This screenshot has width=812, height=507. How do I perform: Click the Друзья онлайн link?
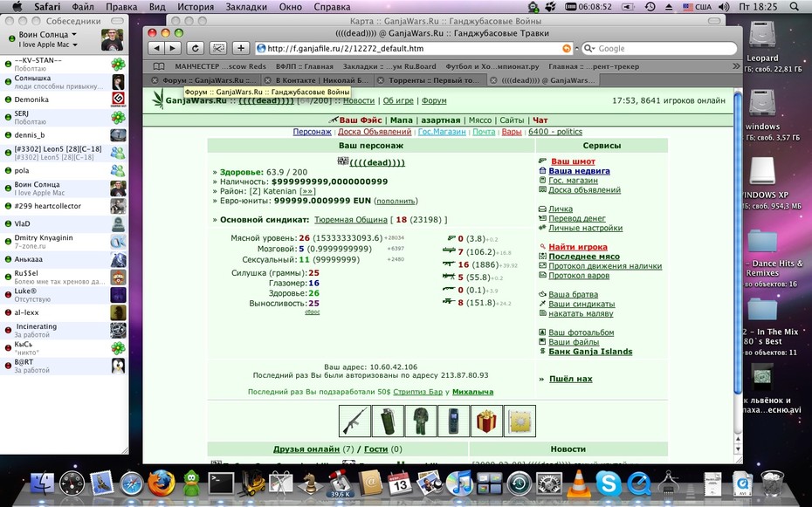point(306,449)
